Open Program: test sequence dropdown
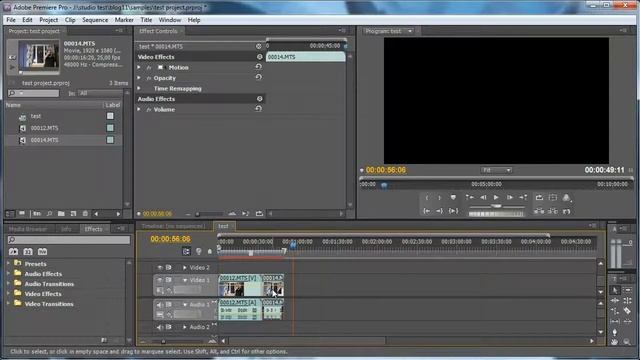Viewport: 640px width, 360px height. (x=410, y=31)
